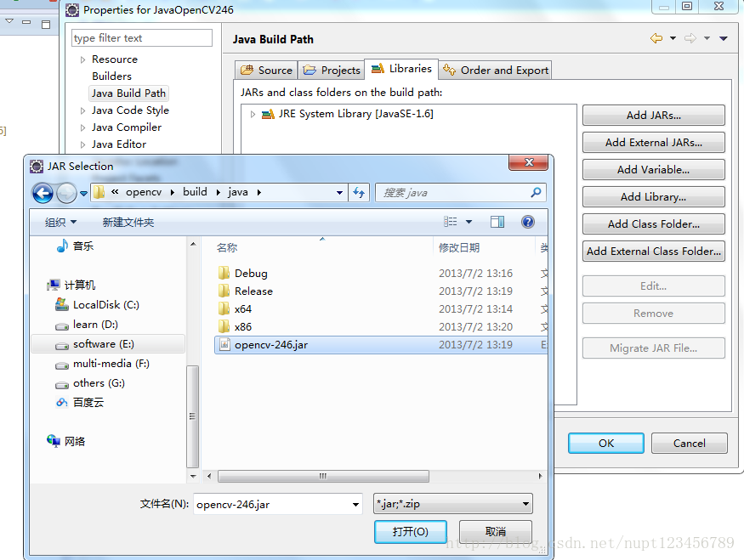744x560 pixels.
Task: Open the file type filter *.jar;*.zip dropdown
Action: pyautogui.click(x=452, y=504)
